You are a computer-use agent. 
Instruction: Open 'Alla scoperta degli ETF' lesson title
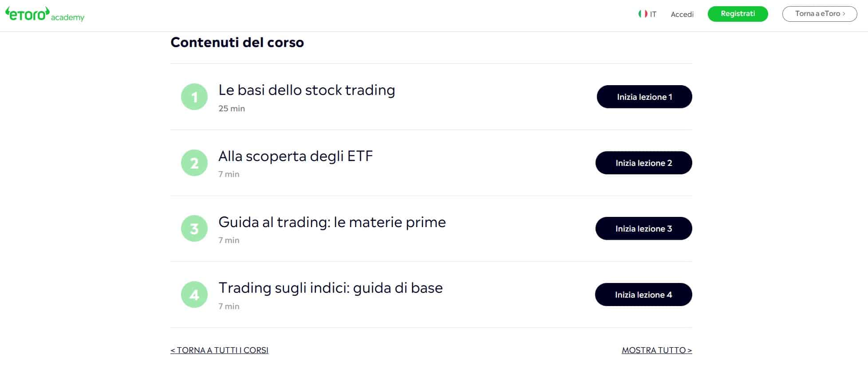click(x=296, y=156)
